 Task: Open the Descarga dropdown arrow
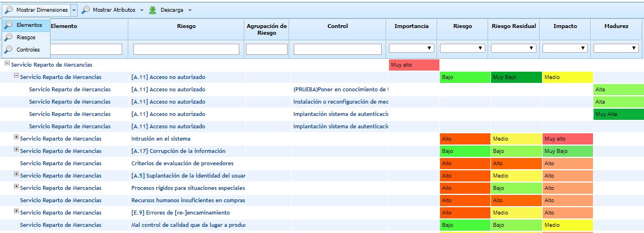(x=190, y=10)
